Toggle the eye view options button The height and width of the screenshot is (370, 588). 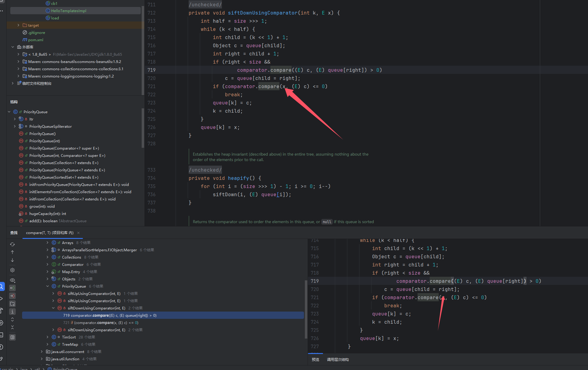12,280
